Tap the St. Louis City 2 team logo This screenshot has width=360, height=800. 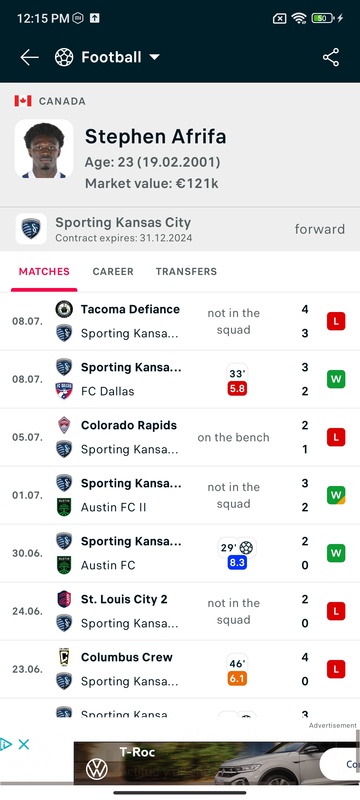point(64,599)
